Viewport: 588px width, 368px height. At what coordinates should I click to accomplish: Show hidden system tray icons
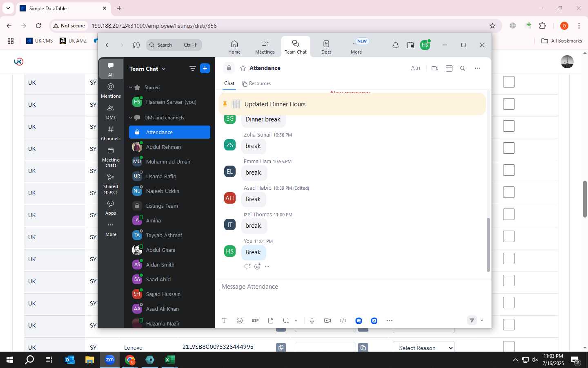click(x=515, y=360)
